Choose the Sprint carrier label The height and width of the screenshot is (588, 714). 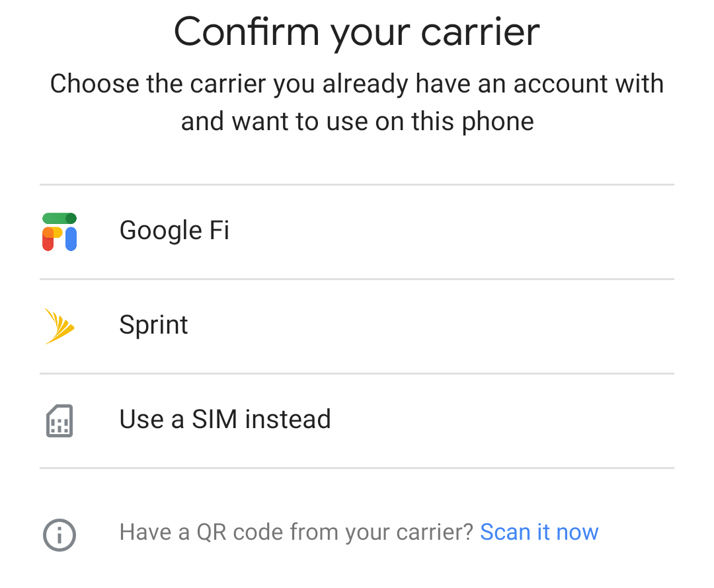point(153,325)
